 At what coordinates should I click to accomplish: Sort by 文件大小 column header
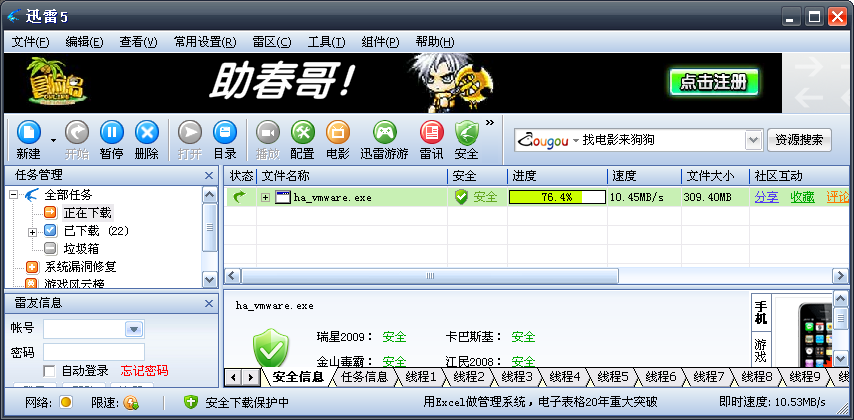[x=715, y=176]
